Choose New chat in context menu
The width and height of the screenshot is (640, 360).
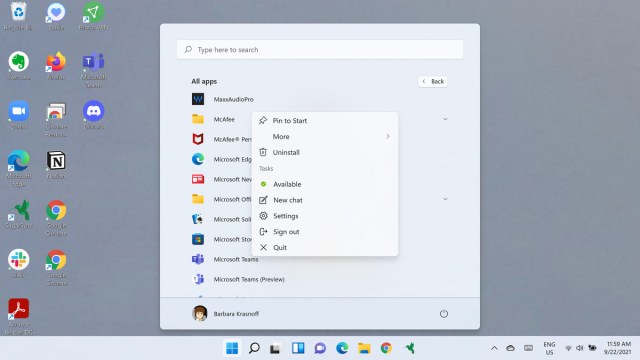click(x=325, y=200)
